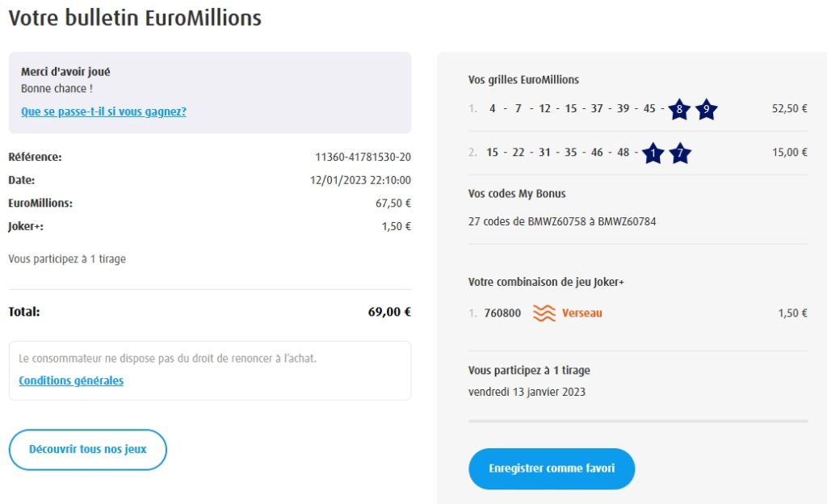827x504 pixels.
Task: Click the My Bonus codes text
Action: tap(562, 221)
